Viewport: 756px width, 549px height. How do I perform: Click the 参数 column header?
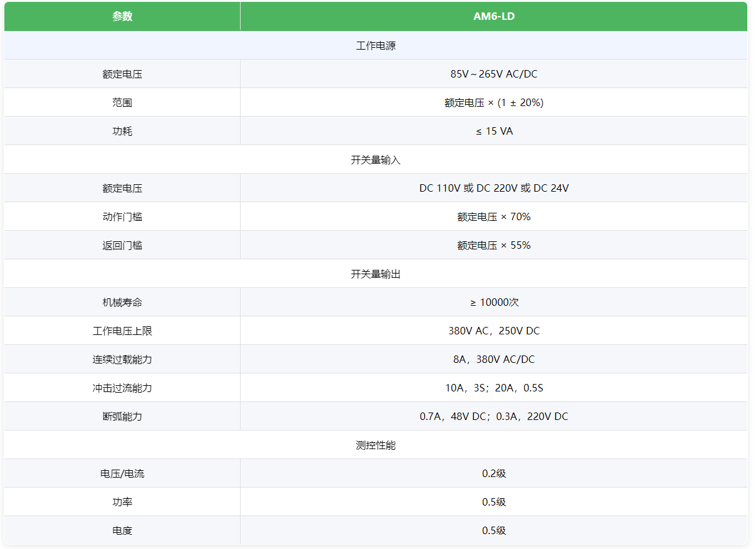(x=122, y=17)
